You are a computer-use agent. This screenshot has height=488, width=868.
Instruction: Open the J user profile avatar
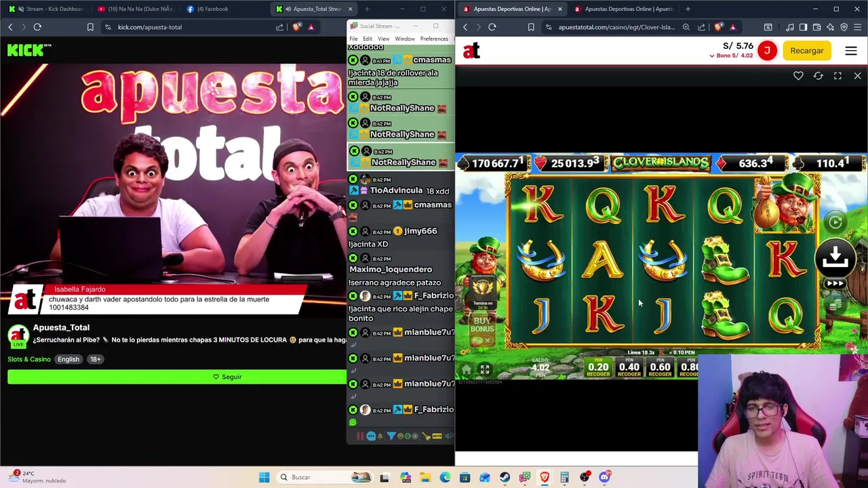coord(767,51)
